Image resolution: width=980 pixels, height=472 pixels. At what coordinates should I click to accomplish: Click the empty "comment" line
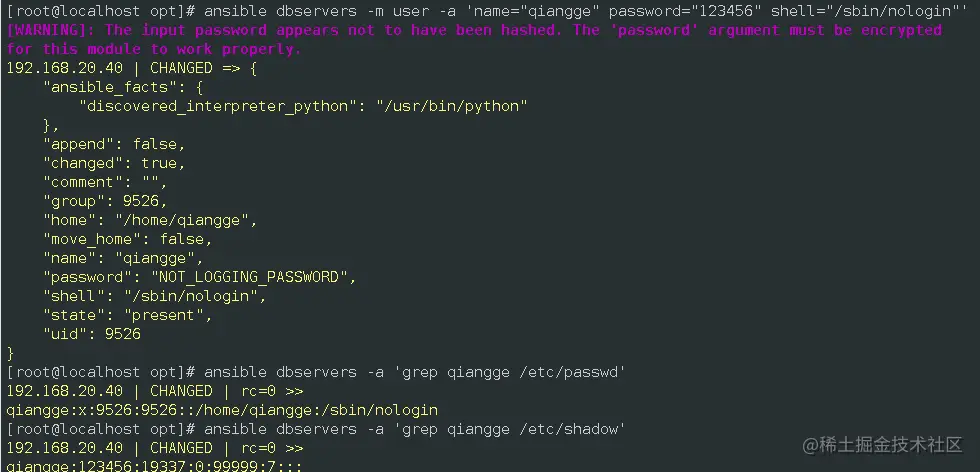(105, 182)
